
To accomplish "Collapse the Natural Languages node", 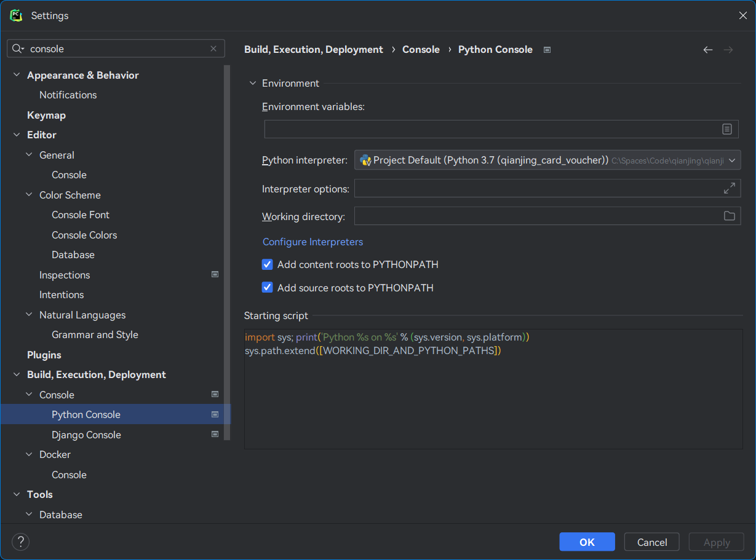I will (x=29, y=315).
